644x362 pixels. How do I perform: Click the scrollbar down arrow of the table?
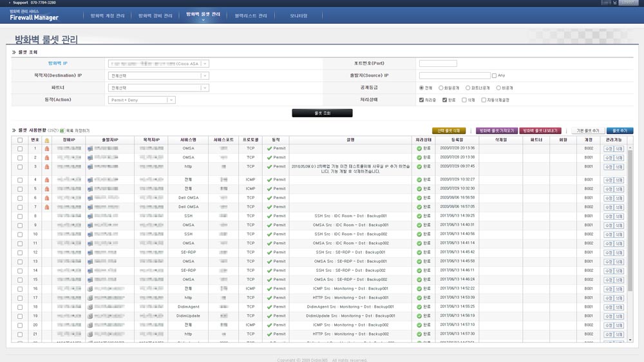point(630,340)
